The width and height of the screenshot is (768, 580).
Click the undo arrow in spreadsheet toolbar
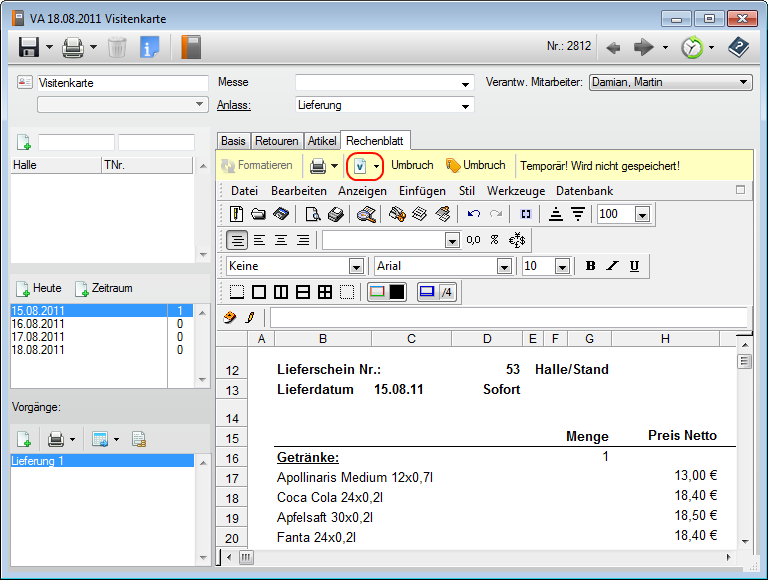(474, 213)
